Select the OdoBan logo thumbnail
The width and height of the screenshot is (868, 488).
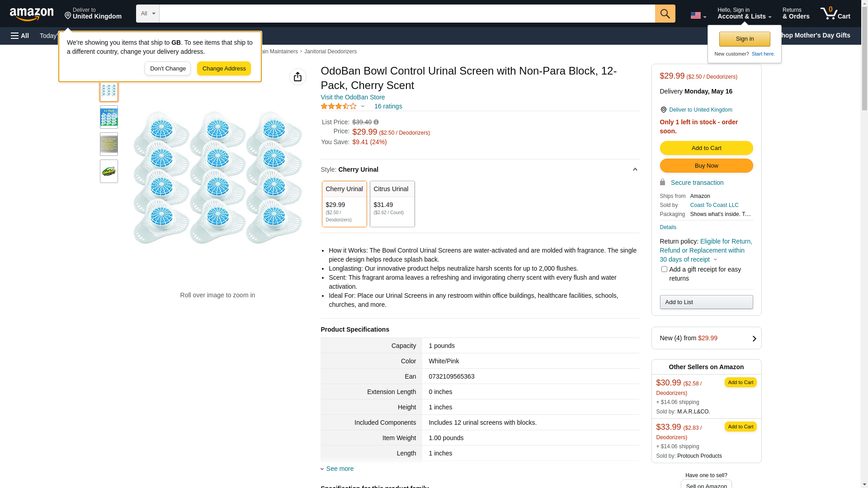tap(109, 171)
